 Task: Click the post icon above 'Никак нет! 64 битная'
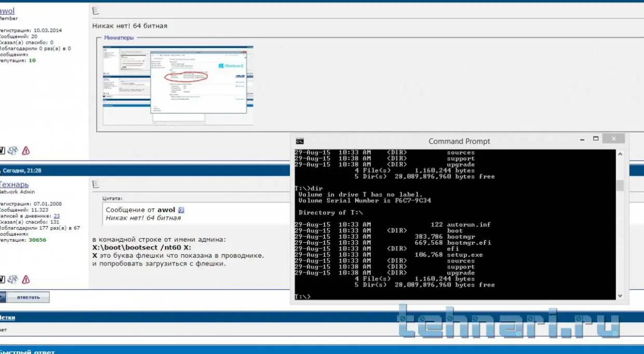coord(95,10)
